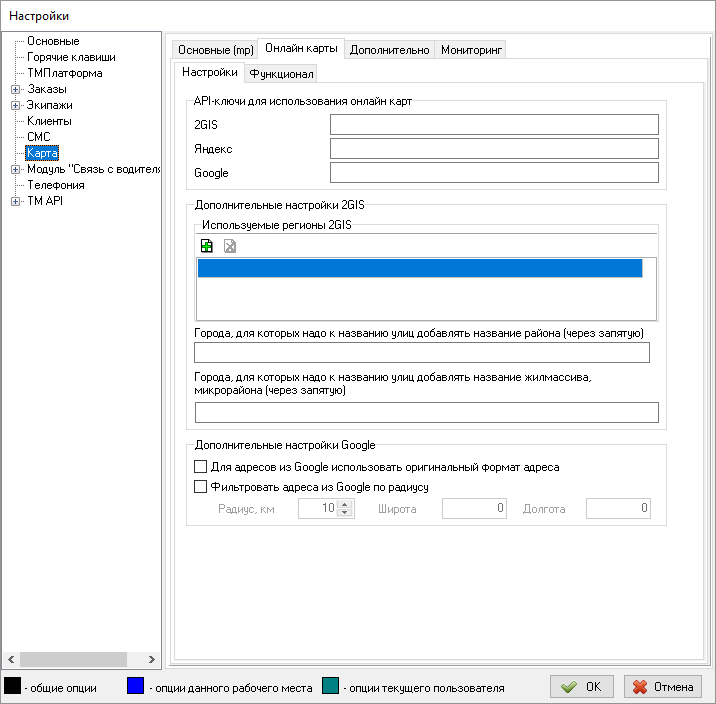
Task: Click the green checkmark on the OK button
Action: 569,687
